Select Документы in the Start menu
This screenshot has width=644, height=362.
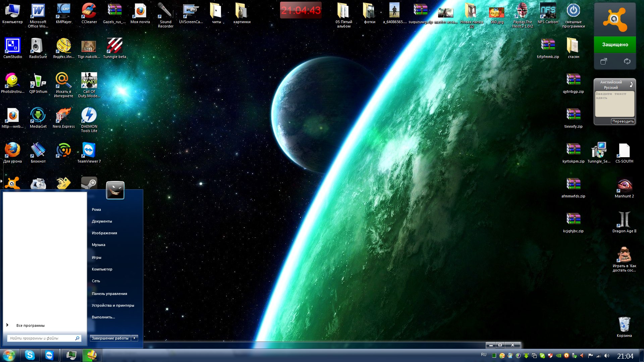102,221
